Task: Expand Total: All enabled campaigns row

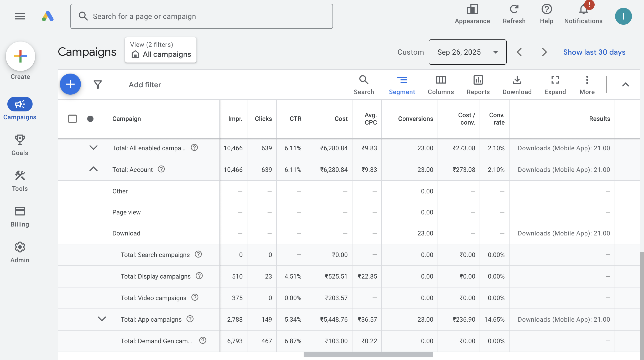Action: click(x=94, y=148)
